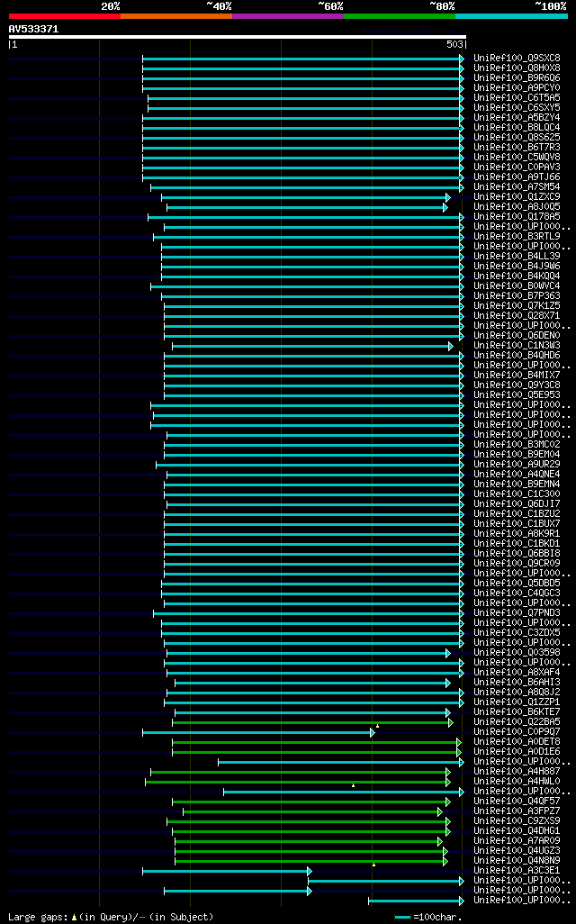Select the UniRef100_A4HWL0 entry
Image resolution: width=576 pixels, height=924 pixels.
(517, 782)
